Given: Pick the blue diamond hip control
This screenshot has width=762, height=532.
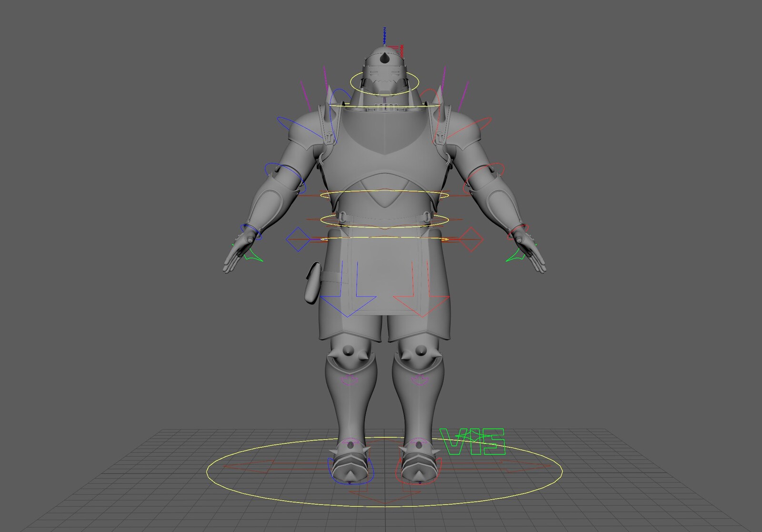Looking at the screenshot, I should (x=298, y=239).
